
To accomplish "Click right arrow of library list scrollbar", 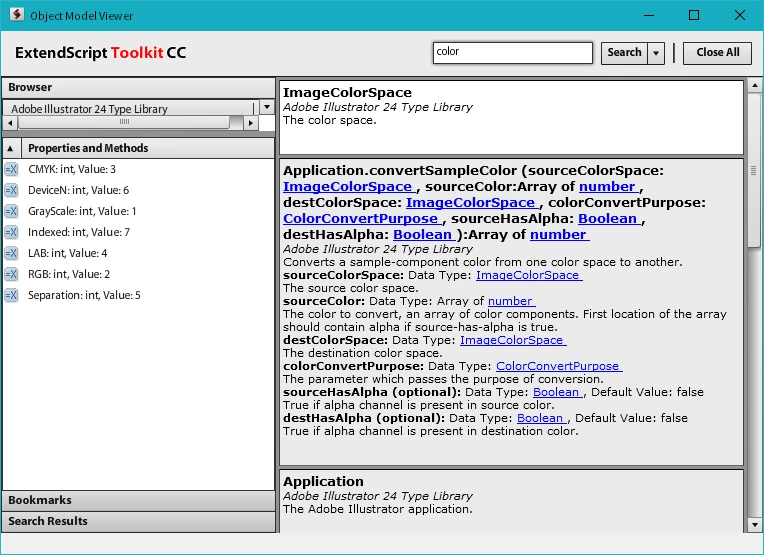I will [x=250, y=123].
